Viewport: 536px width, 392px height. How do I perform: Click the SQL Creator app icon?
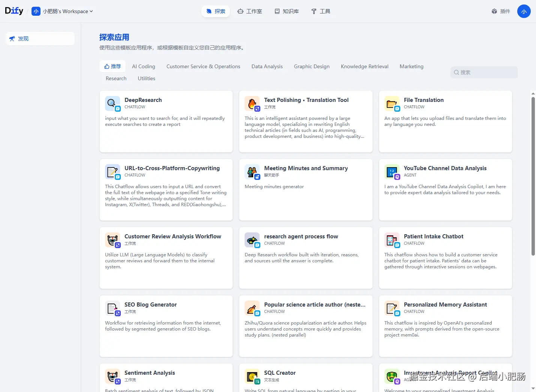(252, 376)
